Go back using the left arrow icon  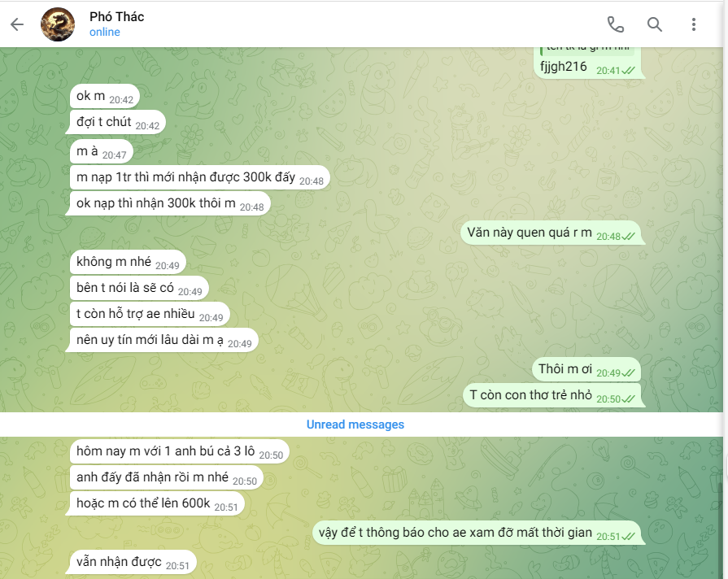point(17,24)
